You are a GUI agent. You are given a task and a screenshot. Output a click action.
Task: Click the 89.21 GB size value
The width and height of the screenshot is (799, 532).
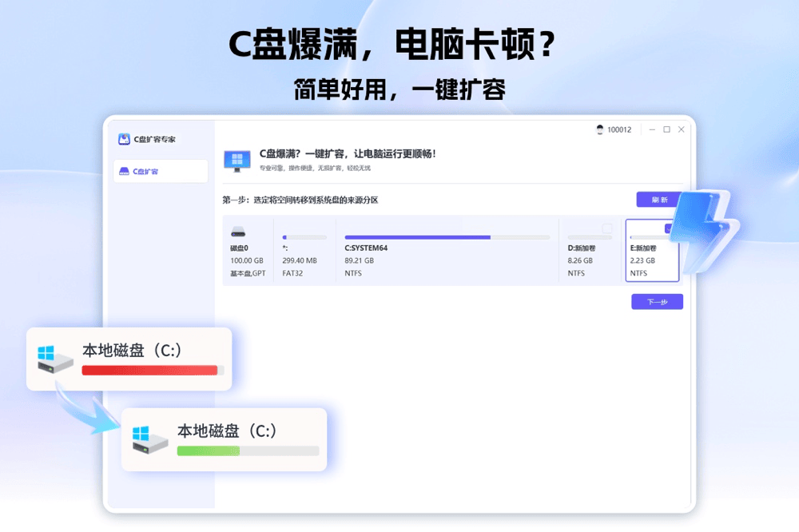point(360,260)
